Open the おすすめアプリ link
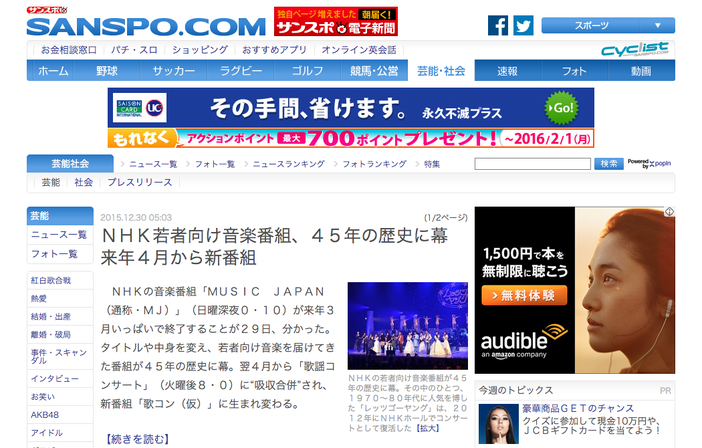Screen dimensions: 702x448 274,50
